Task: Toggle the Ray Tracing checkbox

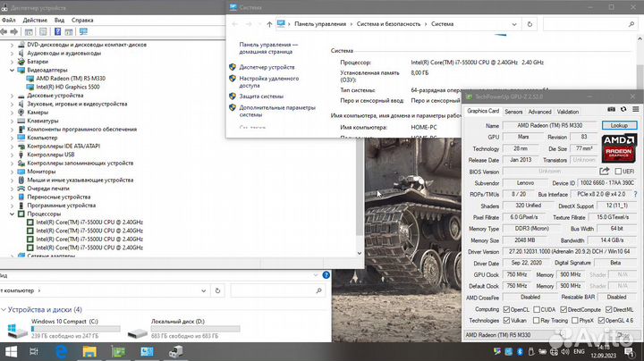Action: pos(536,320)
